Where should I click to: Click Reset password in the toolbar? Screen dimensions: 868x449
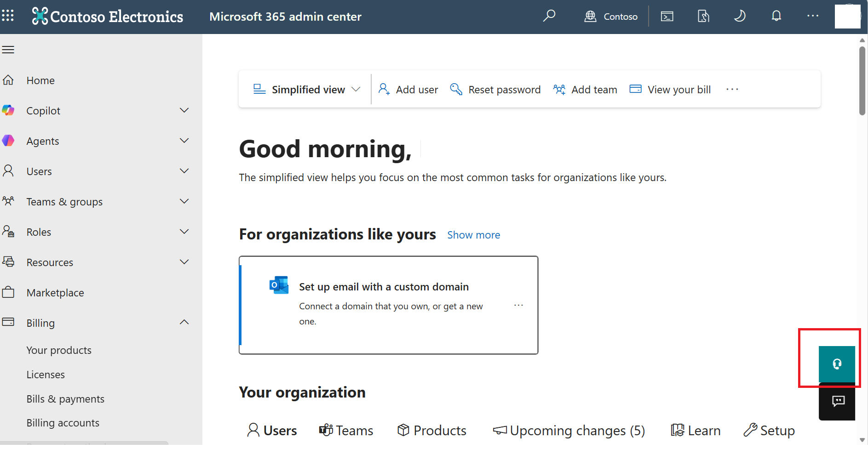pos(495,89)
